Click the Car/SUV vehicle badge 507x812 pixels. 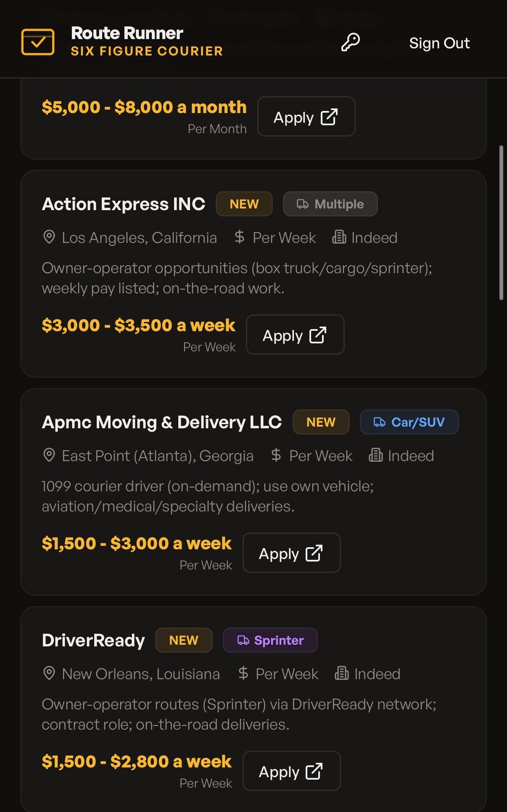(409, 422)
